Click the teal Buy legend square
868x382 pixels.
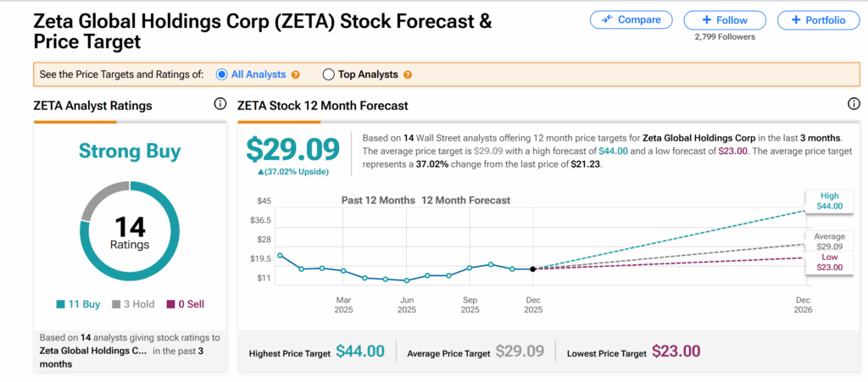point(60,304)
